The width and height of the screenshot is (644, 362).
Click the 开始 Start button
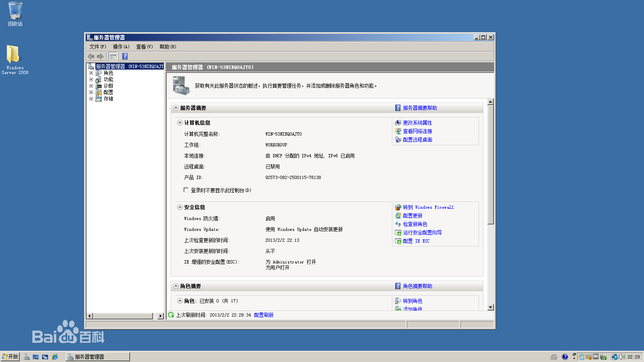[10, 357]
